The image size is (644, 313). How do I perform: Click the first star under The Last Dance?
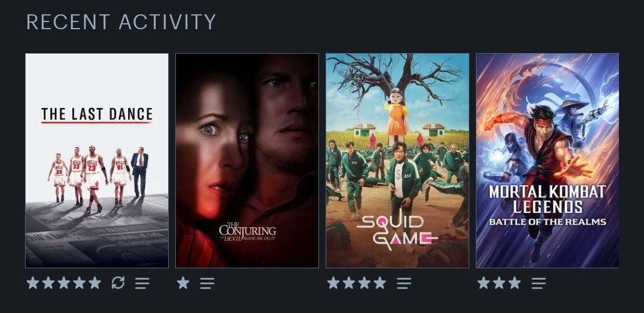[x=32, y=283]
